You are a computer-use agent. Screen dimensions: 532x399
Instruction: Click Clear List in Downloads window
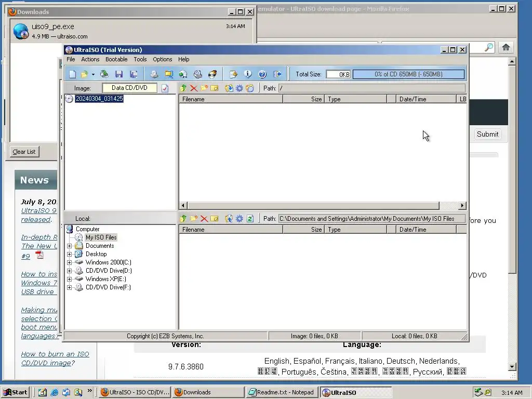(x=24, y=152)
